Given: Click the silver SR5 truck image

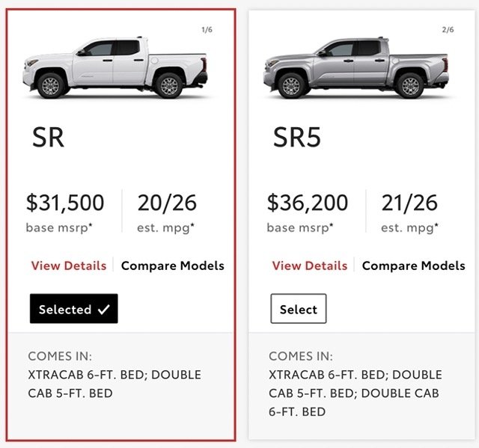Looking at the screenshot, I should [x=356, y=68].
